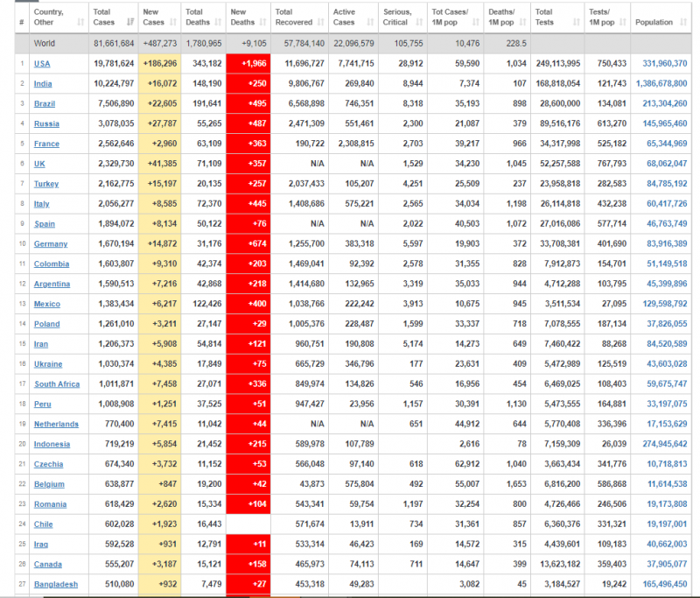
Task: Open Bangladesh population link 165,496,450
Action: click(665, 584)
